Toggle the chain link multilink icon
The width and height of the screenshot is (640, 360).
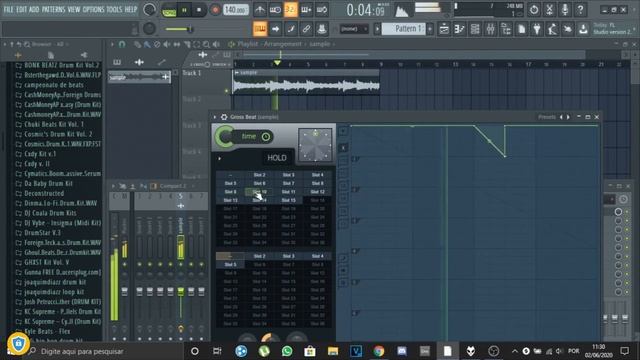[306, 29]
